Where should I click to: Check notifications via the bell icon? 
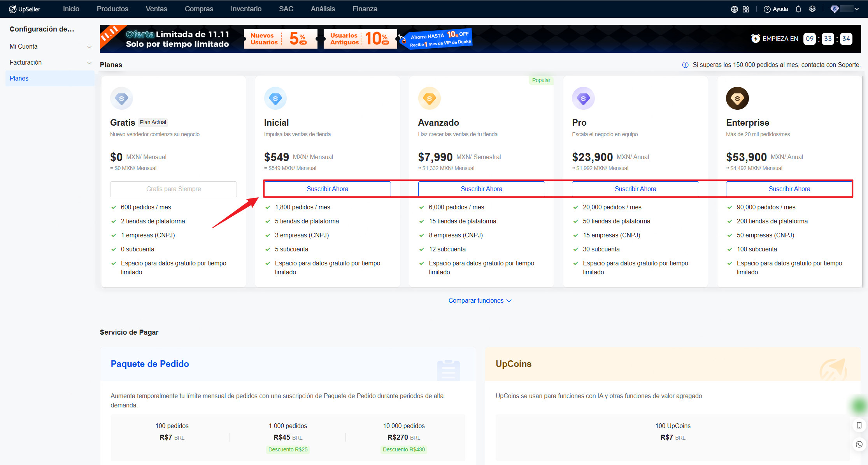click(x=798, y=9)
